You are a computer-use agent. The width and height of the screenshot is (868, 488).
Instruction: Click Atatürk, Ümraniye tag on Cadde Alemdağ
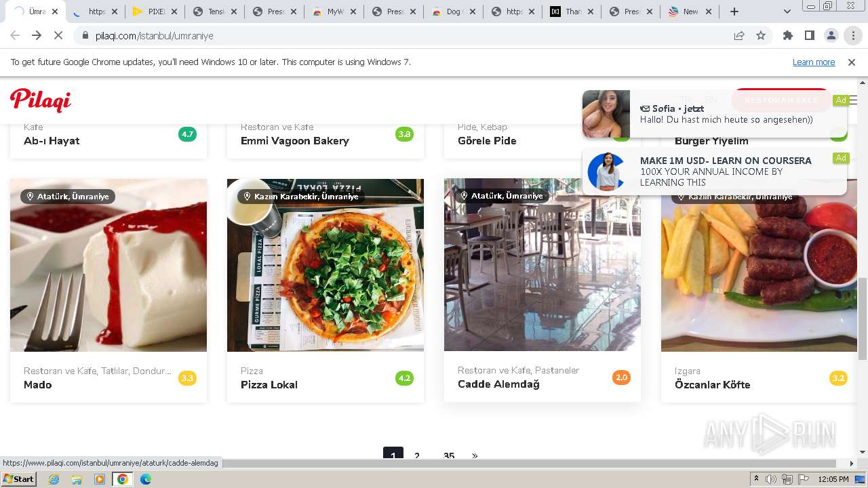[501, 196]
